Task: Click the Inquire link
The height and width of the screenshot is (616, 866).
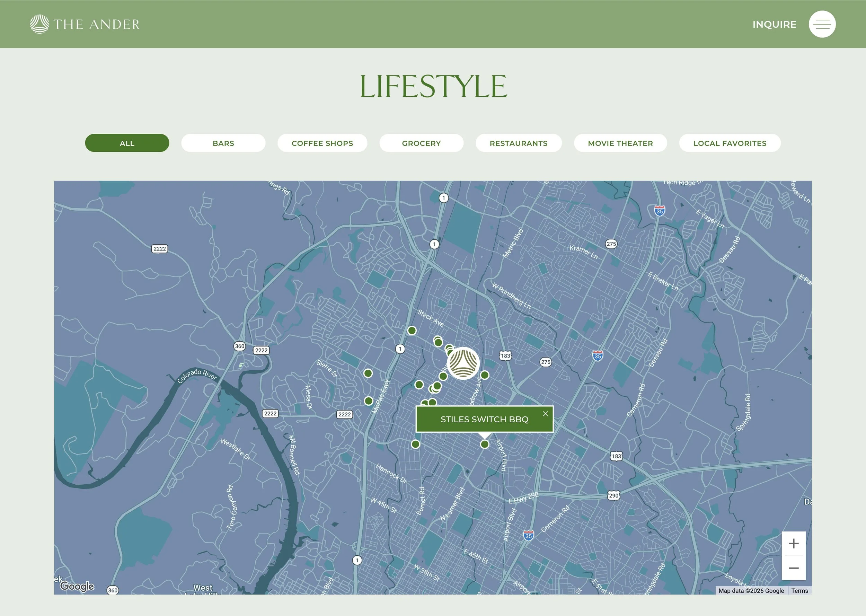Action: pos(774,24)
